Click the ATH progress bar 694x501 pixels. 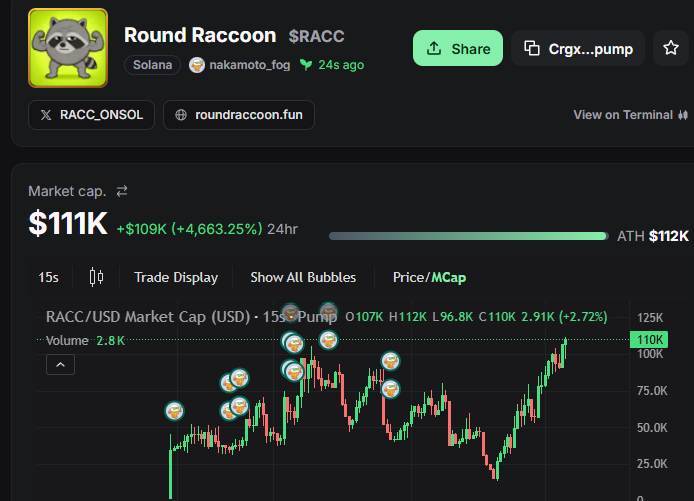(469, 236)
